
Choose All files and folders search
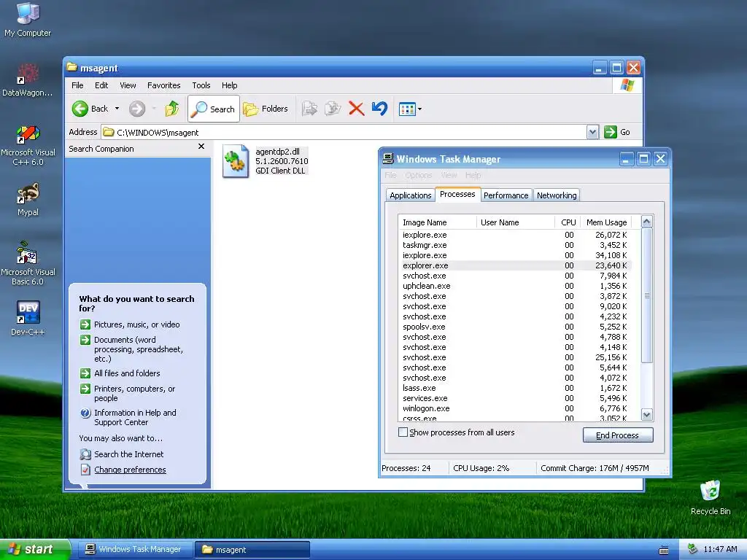(120, 373)
